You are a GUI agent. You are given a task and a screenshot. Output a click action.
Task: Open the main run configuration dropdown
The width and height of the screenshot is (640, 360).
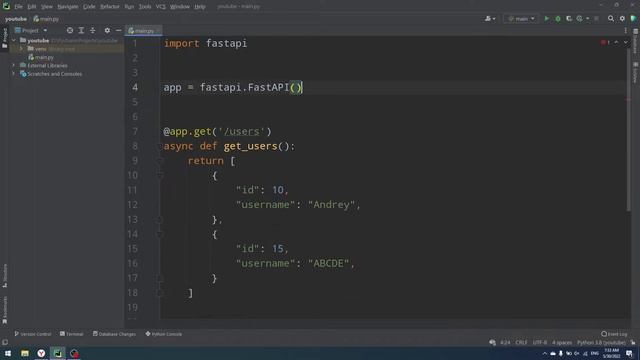(x=521, y=19)
